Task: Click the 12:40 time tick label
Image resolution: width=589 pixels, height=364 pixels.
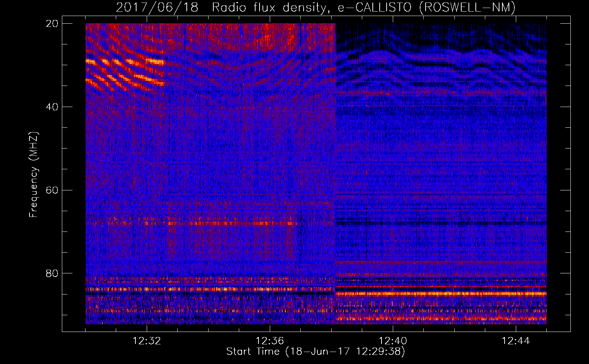Action: [x=393, y=341]
